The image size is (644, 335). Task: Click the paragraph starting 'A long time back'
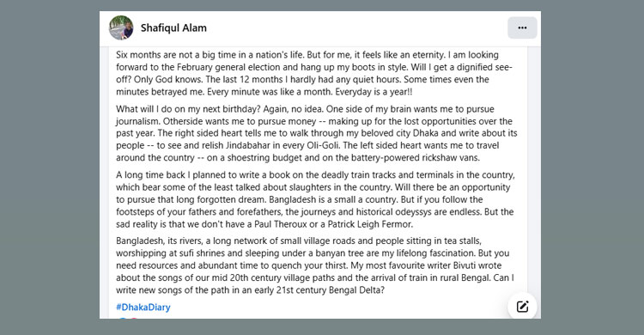point(315,199)
